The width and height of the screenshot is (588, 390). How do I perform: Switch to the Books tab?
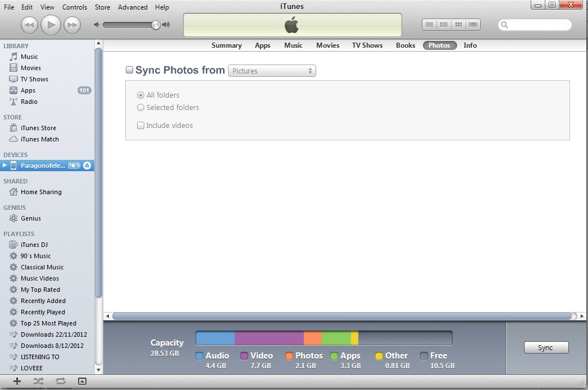tap(405, 45)
